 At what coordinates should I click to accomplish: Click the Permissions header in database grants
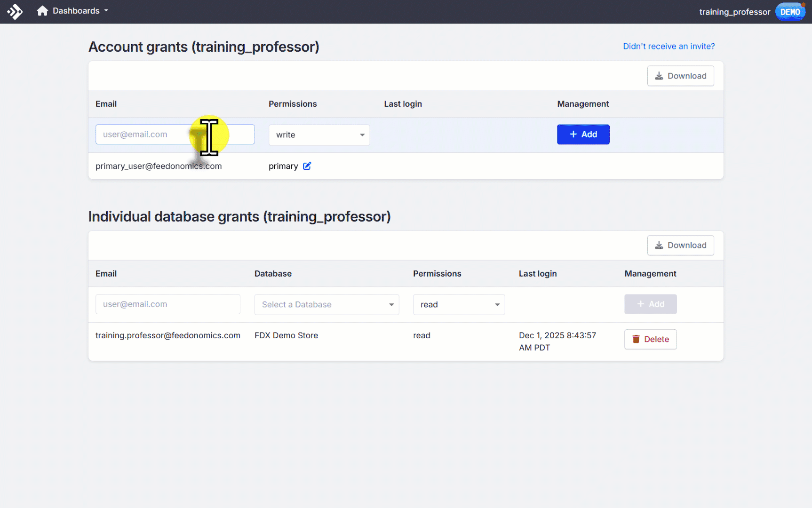[437, 274]
